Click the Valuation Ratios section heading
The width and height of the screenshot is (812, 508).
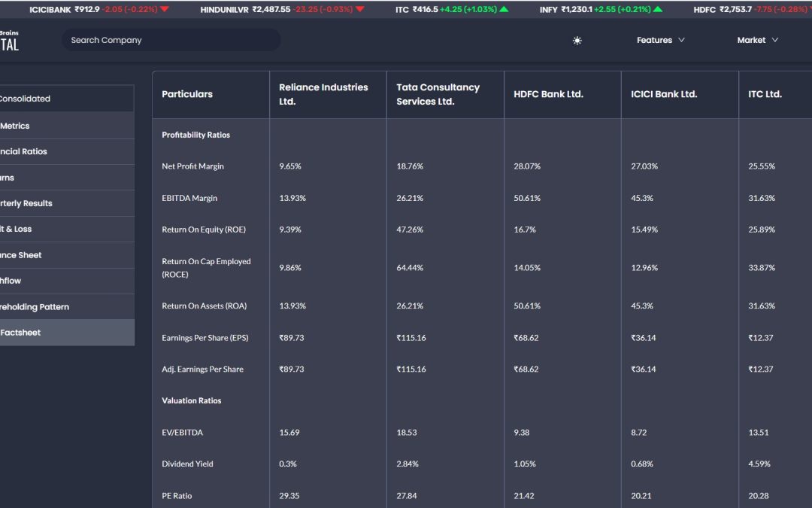coord(192,400)
